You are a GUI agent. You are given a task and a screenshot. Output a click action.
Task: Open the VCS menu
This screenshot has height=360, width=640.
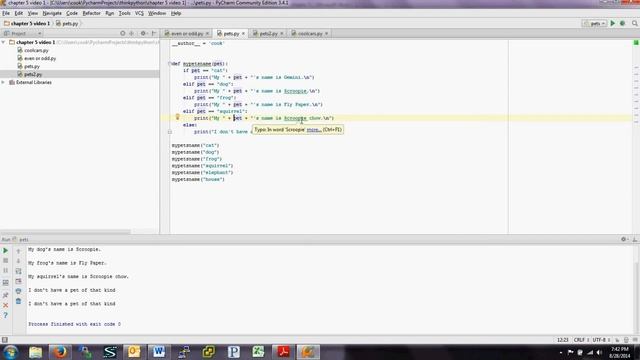tap(139, 13)
